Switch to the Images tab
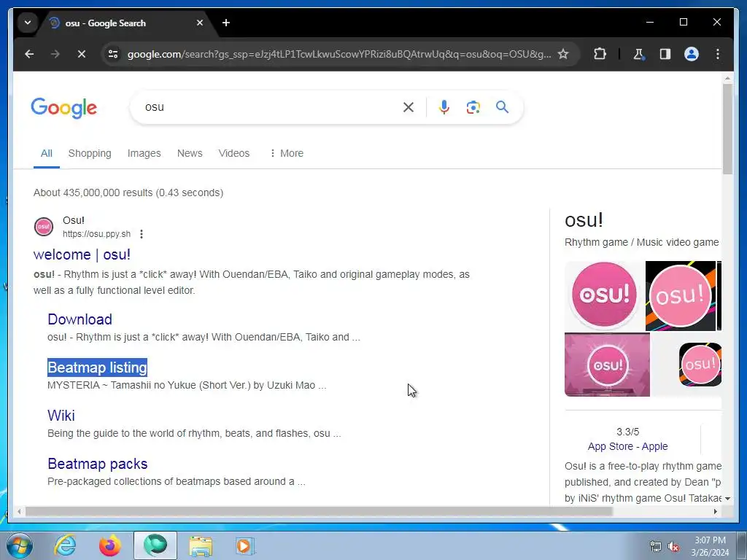Screen dimensions: 747x560 (x=144, y=153)
